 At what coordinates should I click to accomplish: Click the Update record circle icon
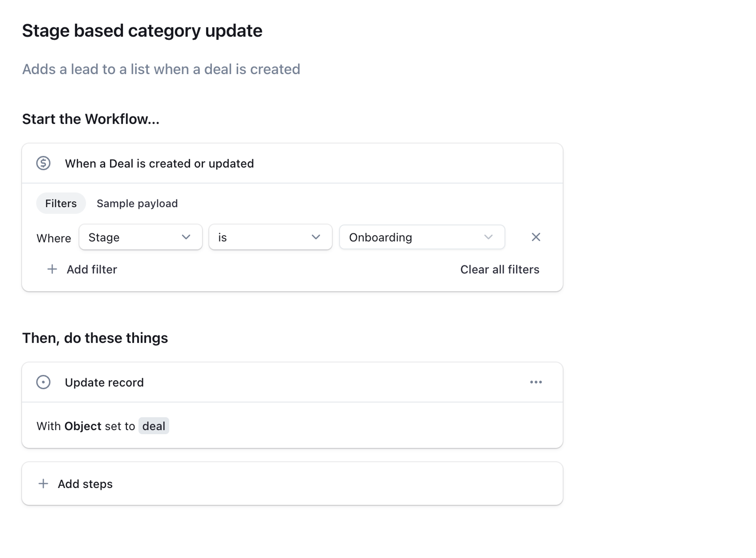pyautogui.click(x=43, y=382)
